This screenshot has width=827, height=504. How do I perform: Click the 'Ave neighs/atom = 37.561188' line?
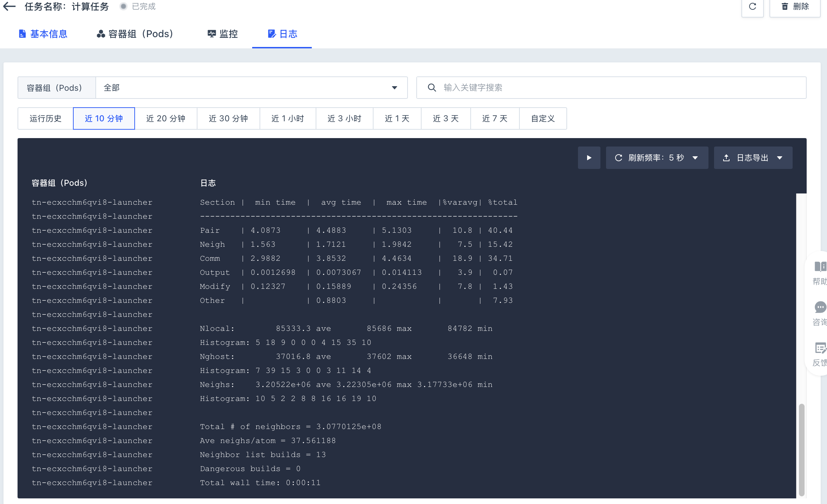point(268,441)
